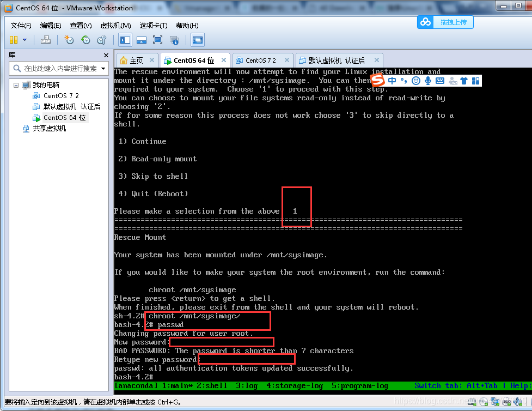
Task: Open the Sogou skin shirt icon
Action: click(x=464, y=81)
